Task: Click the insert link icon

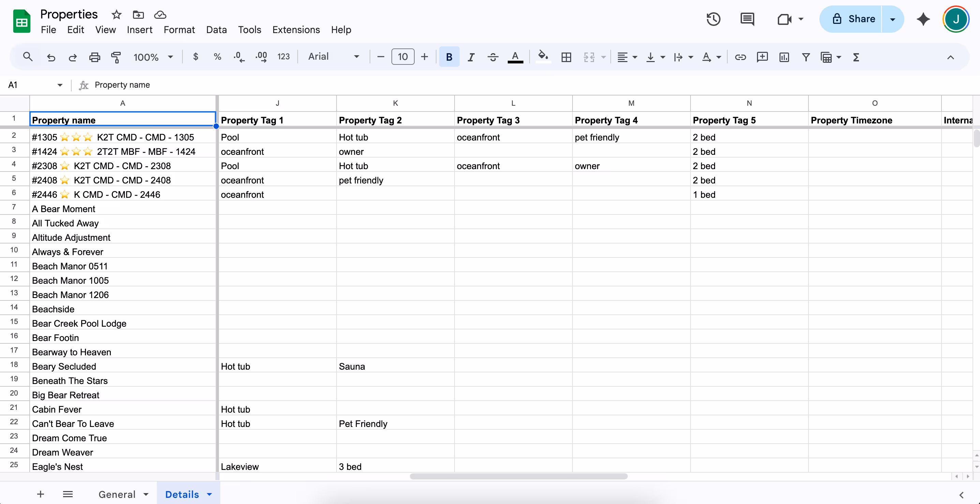Action: 740,57
